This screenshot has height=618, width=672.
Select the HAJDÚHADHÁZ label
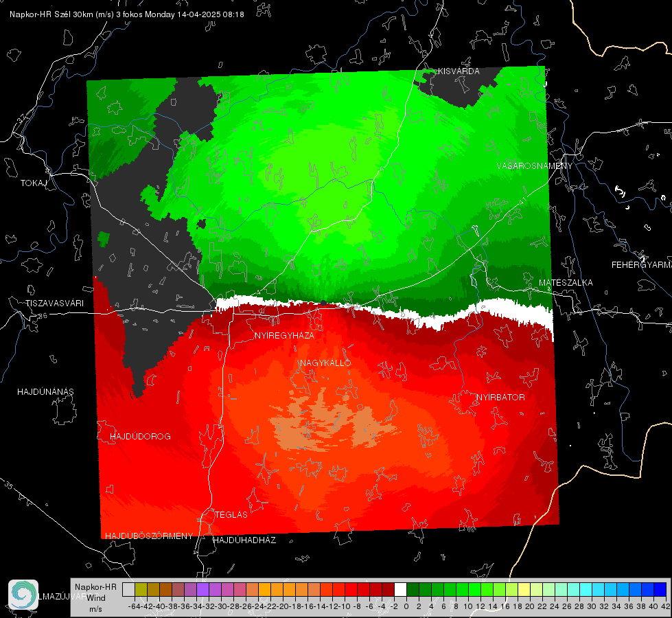(244, 540)
